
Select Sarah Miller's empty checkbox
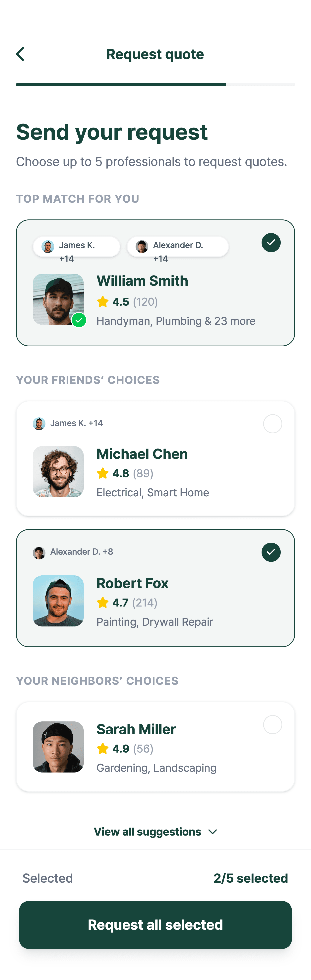click(x=273, y=725)
